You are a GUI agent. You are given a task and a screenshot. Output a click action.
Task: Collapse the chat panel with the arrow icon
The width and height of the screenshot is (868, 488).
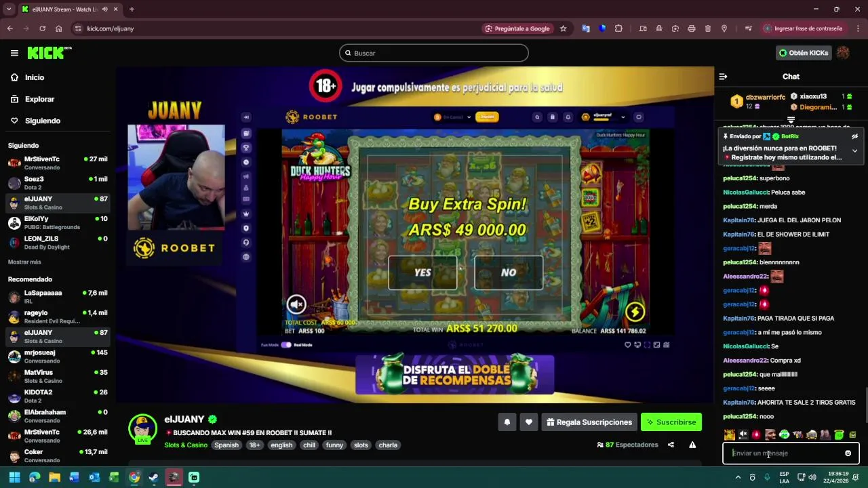[x=723, y=77]
